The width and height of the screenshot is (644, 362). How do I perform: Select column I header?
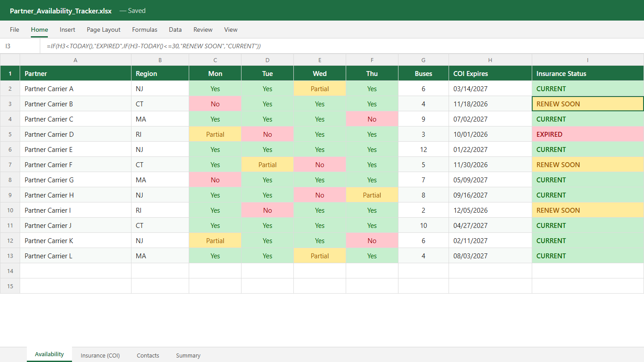click(588, 60)
